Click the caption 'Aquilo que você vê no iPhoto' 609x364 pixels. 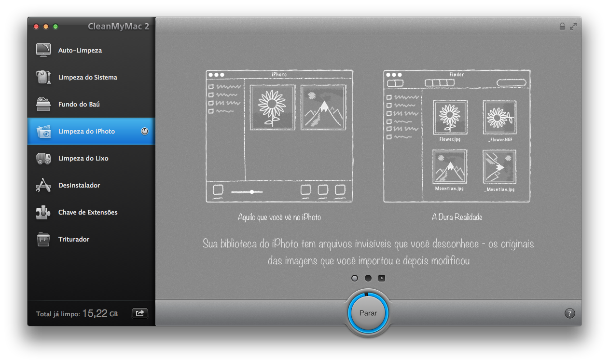(x=279, y=217)
